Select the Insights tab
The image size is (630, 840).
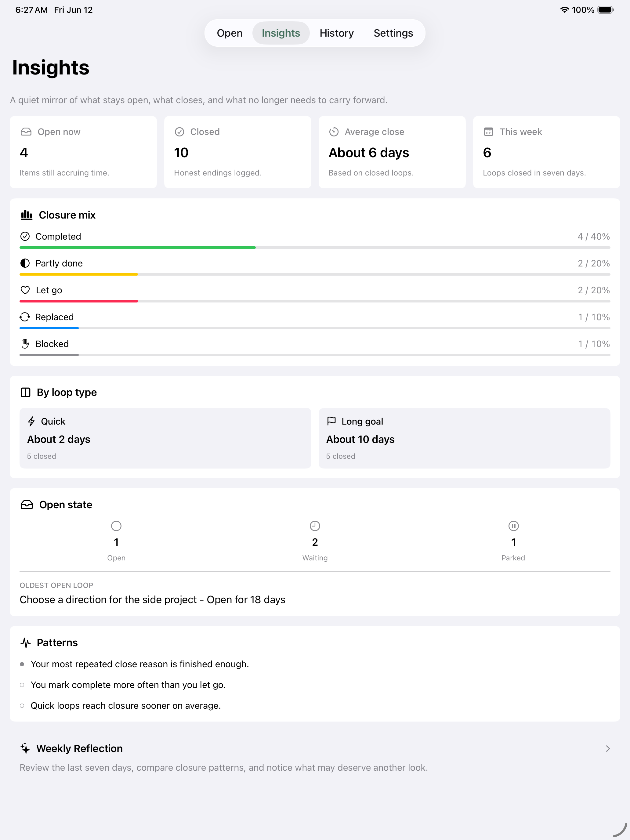click(281, 33)
